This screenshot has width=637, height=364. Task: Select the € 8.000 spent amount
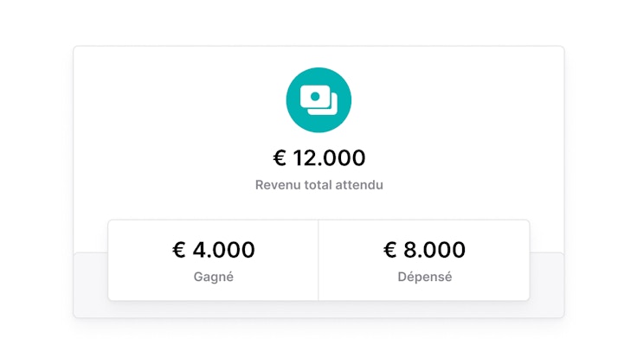pyautogui.click(x=424, y=251)
